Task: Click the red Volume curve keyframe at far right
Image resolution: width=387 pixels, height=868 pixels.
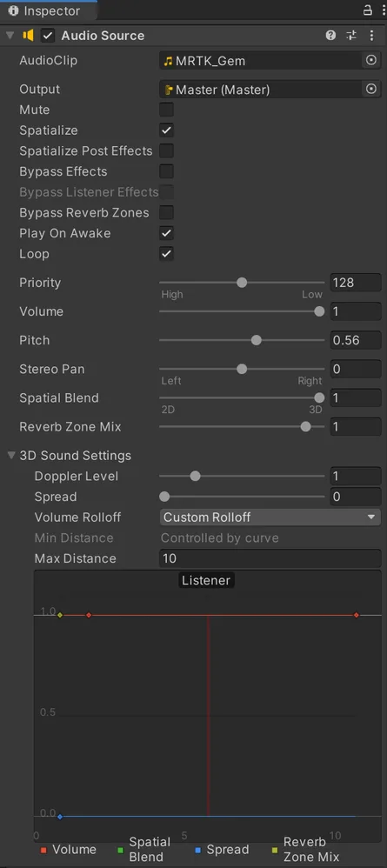Action: pyautogui.click(x=357, y=615)
